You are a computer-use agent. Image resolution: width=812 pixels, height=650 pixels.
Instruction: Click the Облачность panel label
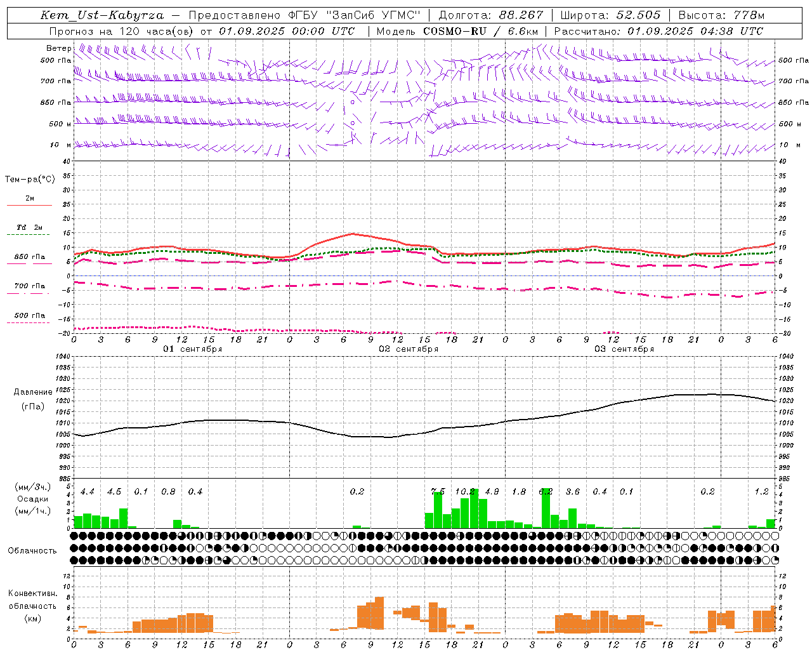[x=32, y=551]
